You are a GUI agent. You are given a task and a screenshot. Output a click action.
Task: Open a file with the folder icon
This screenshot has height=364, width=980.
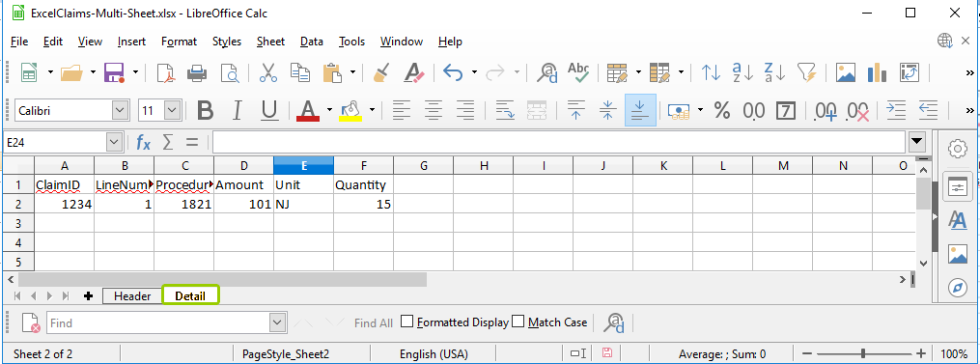tap(71, 72)
